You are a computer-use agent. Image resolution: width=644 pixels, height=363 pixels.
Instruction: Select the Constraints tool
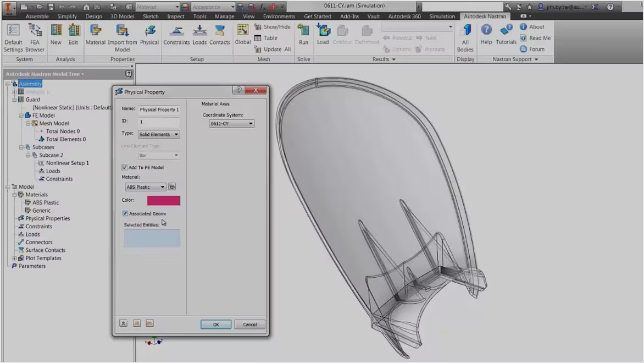pos(176,35)
